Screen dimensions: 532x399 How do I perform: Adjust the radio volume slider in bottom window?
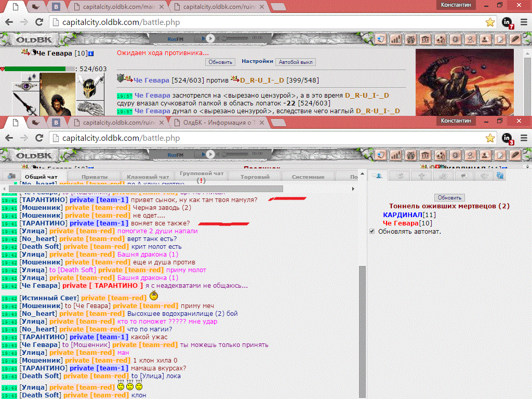click(x=236, y=154)
